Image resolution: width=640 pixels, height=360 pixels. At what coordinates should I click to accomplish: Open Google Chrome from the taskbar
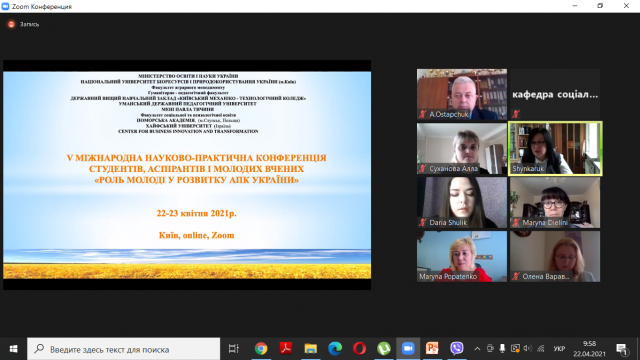(x=261, y=349)
